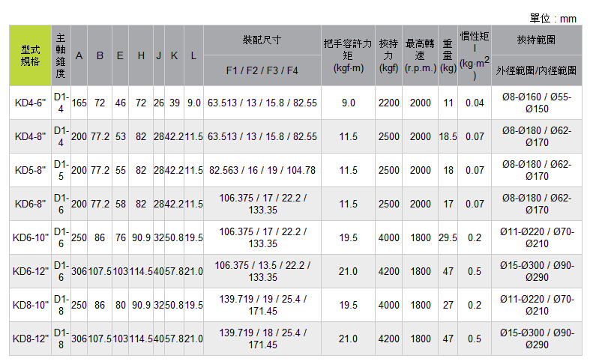Select the KD8-10" model cell
This screenshot has height=364, width=590.
(x=30, y=305)
